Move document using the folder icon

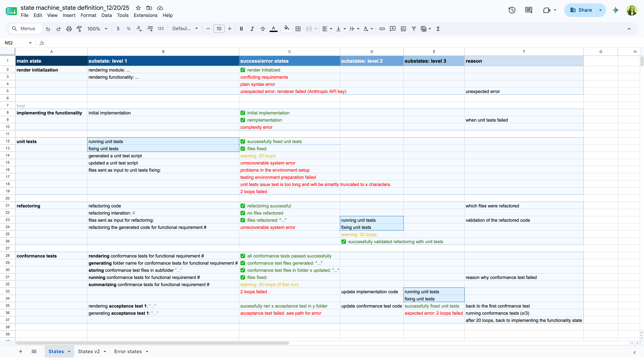(x=149, y=8)
